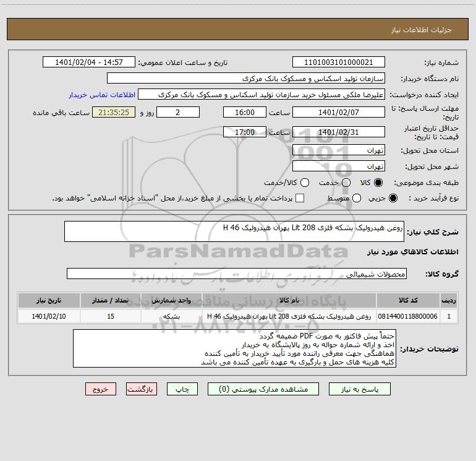Viewport: 476px width, 461px height.
Task: Click the remaining time field 21:35:25
Action: 114,112
